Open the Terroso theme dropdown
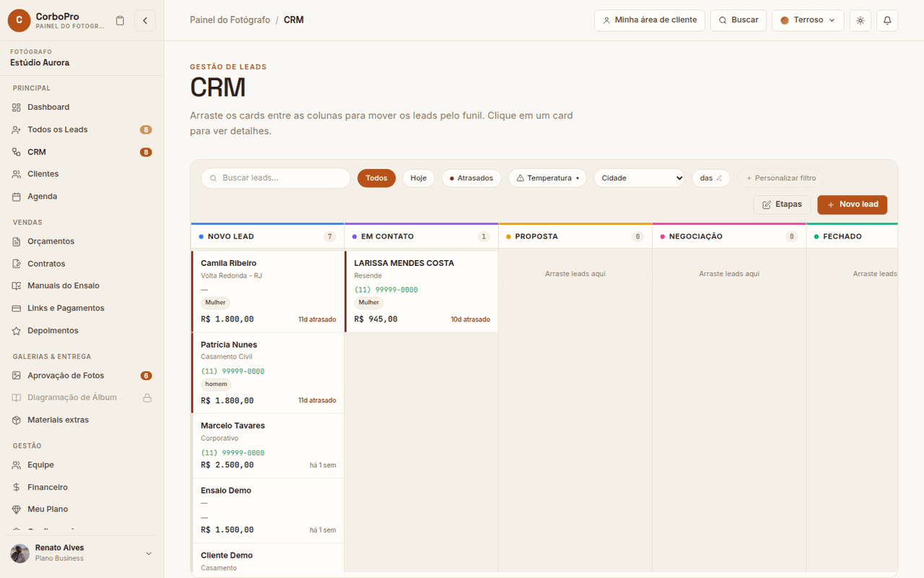 pyautogui.click(x=808, y=20)
